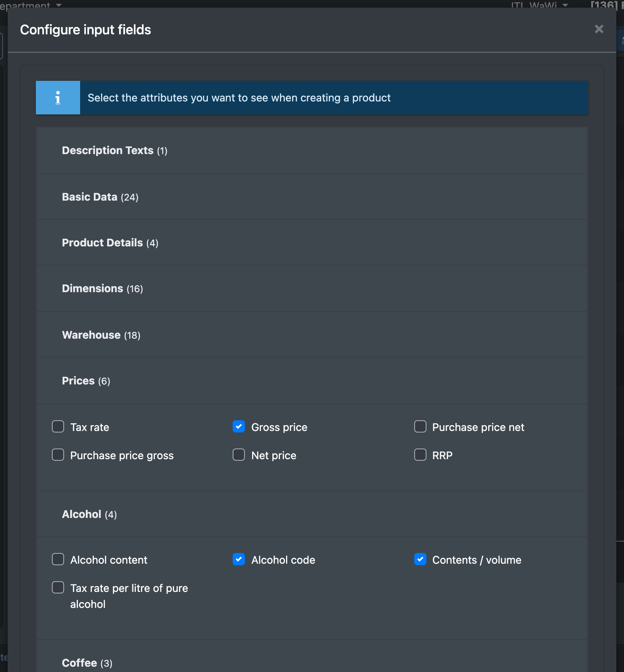Enable the Net price checkbox
This screenshot has width=624, height=672.
point(239,455)
